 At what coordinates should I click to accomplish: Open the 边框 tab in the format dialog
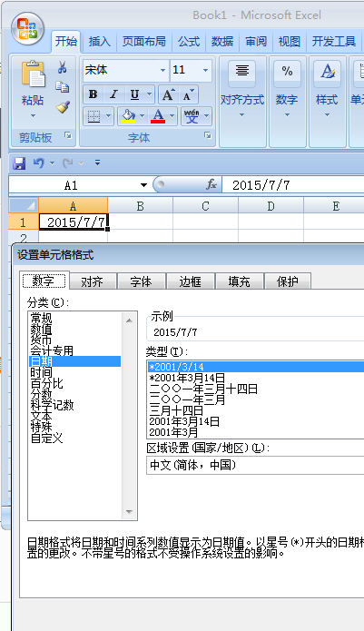click(x=191, y=281)
